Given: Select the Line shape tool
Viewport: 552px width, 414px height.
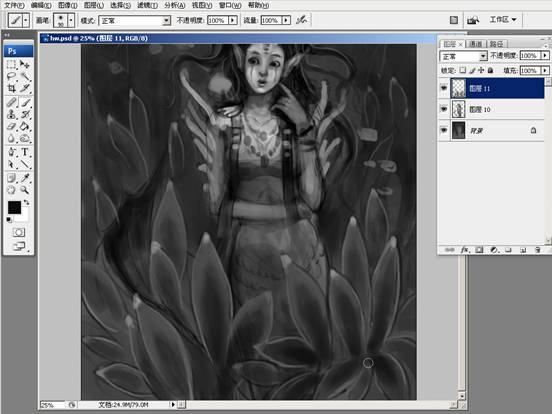Looking at the screenshot, I should 25,164.
